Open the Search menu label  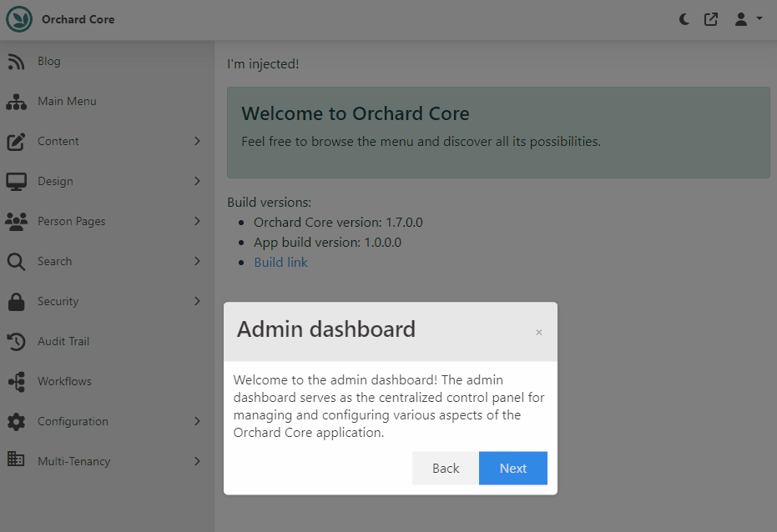(54, 261)
